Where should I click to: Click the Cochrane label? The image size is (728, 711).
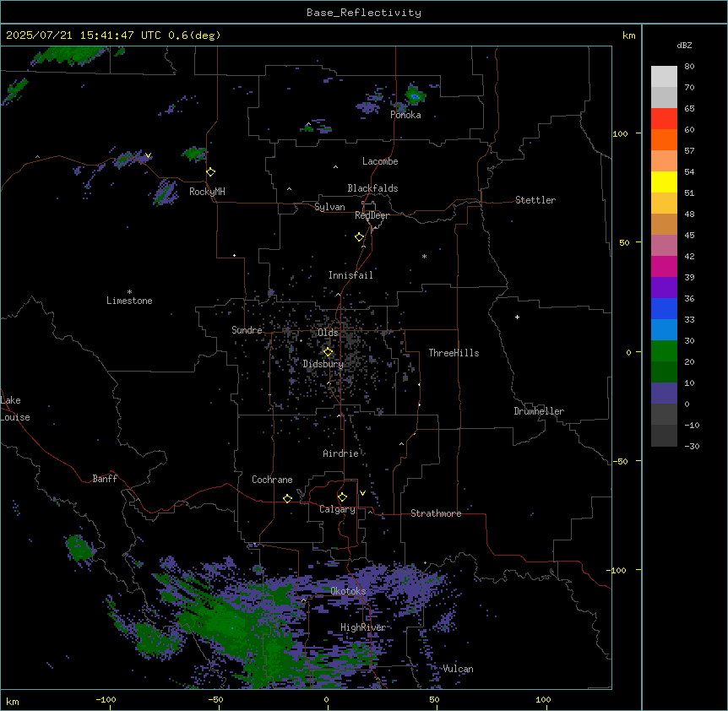point(272,480)
